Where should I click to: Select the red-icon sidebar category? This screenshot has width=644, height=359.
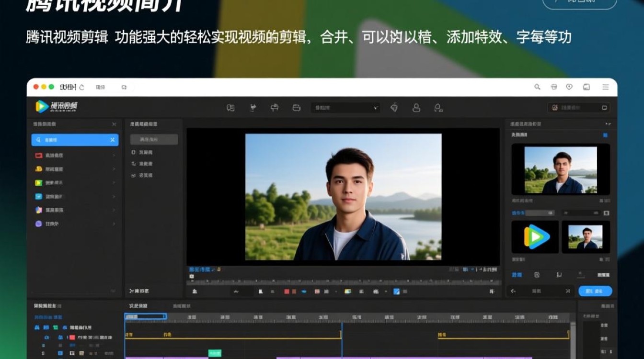[x=75, y=156]
